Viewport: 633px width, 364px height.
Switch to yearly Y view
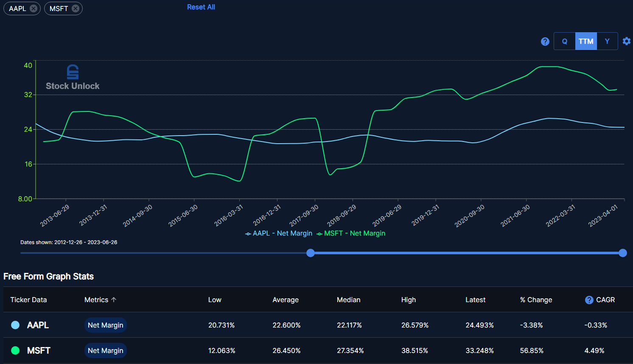[x=607, y=42]
